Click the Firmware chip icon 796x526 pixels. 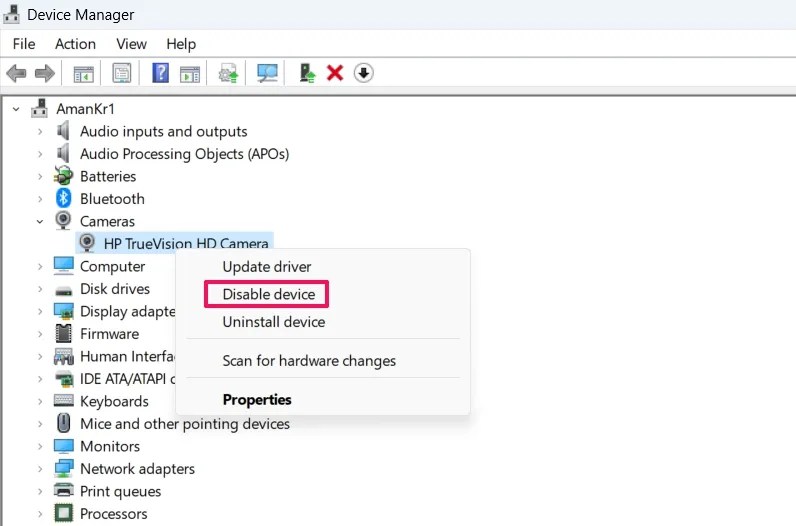pos(63,333)
